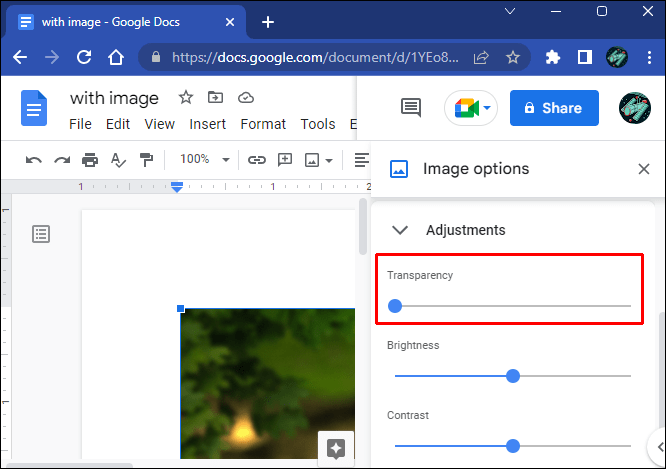Click the Share button
This screenshot has width=666, height=469.
pyautogui.click(x=554, y=108)
